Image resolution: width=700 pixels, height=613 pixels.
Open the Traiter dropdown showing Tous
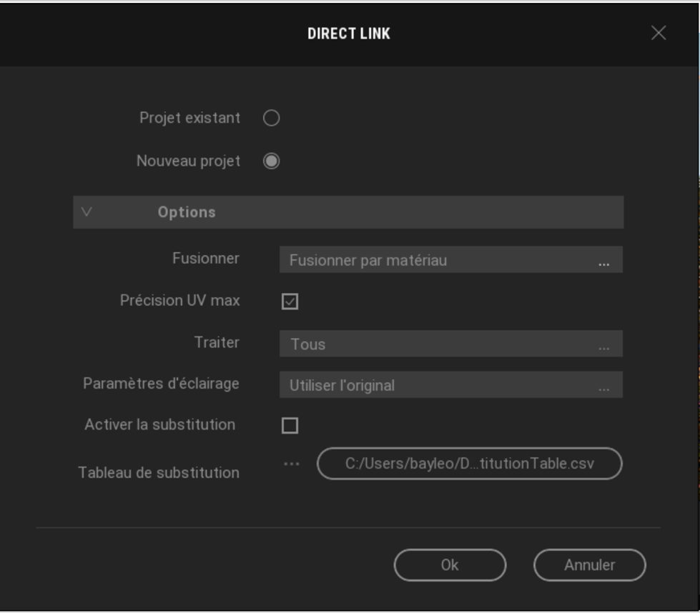tap(451, 344)
